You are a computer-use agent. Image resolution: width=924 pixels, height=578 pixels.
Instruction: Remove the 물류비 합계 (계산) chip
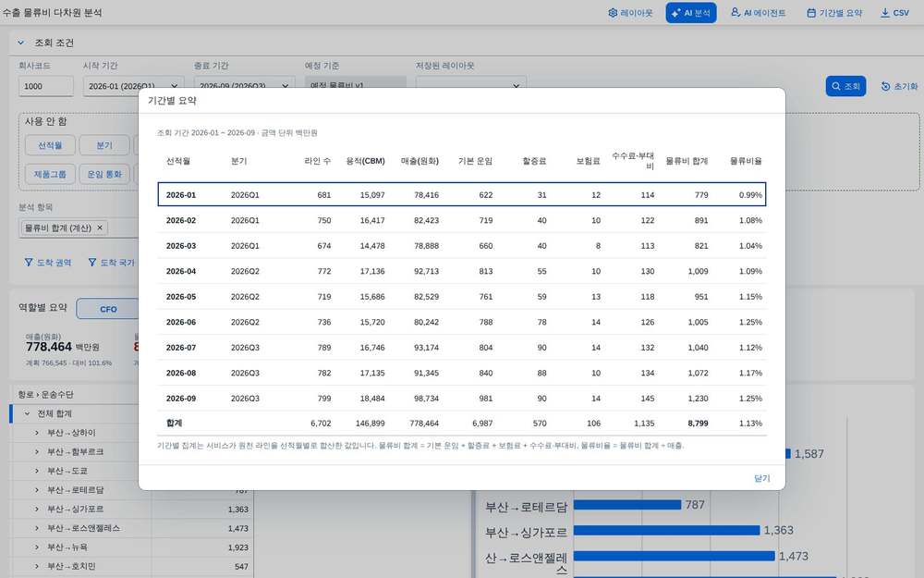100,228
